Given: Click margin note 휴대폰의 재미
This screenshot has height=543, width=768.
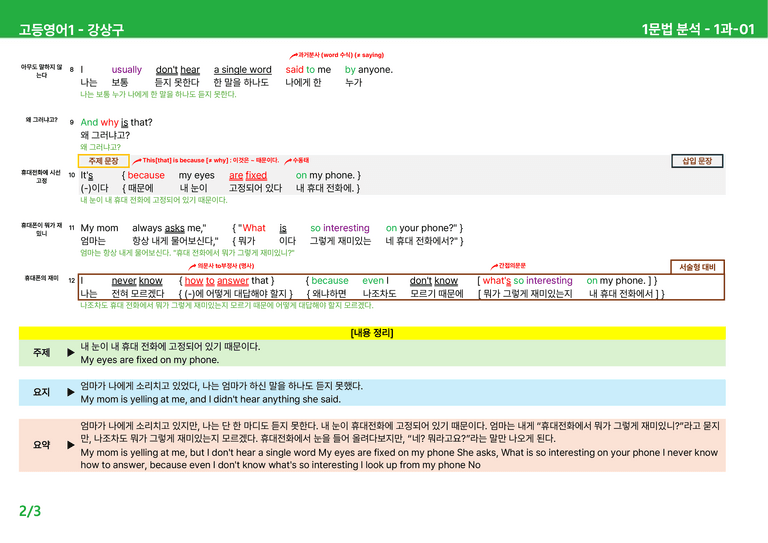Looking at the screenshot, I should [41, 279].
